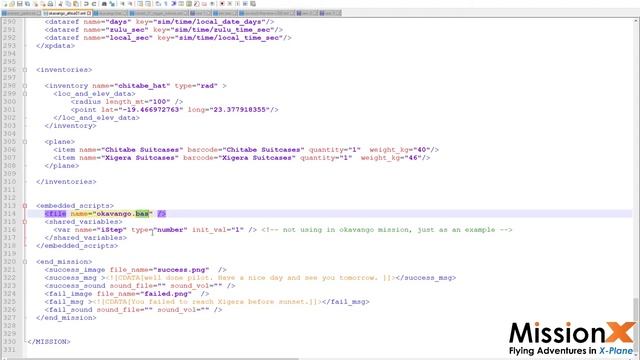Click the </xpdata> closing tag on line 293
Viewport: 640px width, 360px height.
[56, 46]
